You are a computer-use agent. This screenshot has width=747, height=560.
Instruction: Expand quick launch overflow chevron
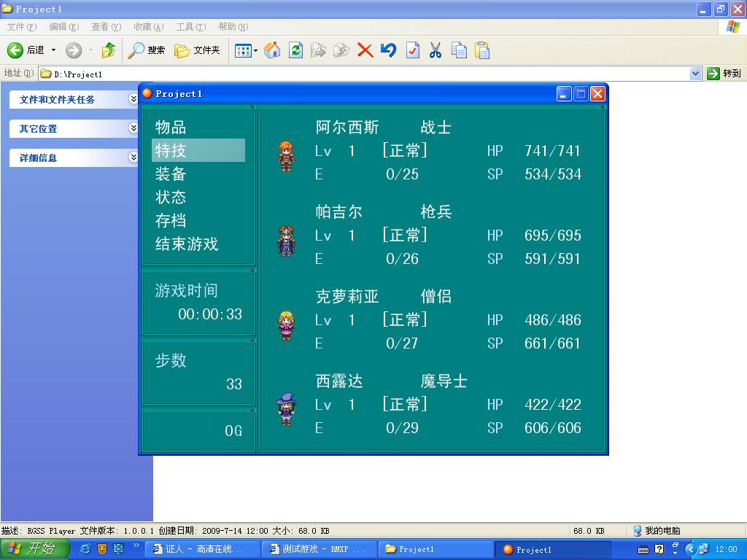pos(136,545)
